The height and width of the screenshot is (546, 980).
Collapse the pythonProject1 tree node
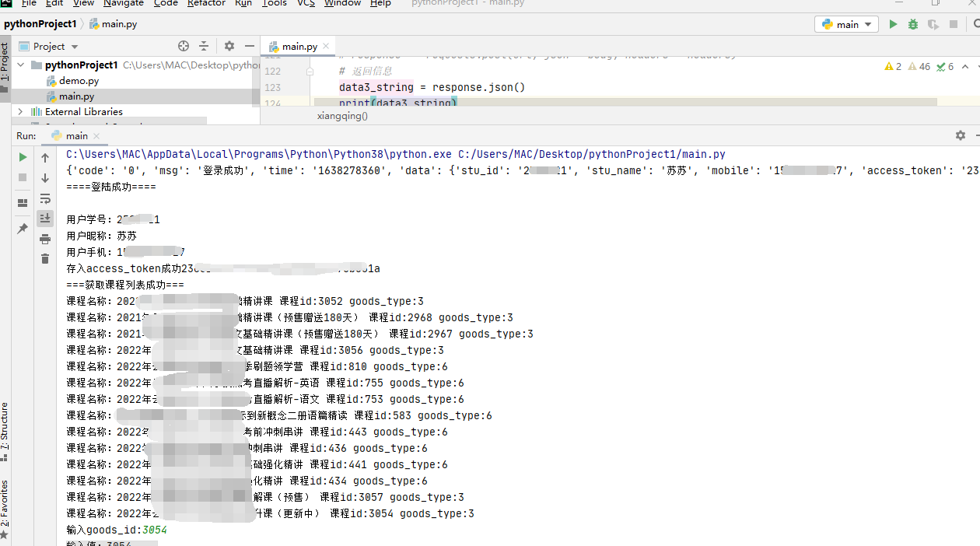[21, 65]
